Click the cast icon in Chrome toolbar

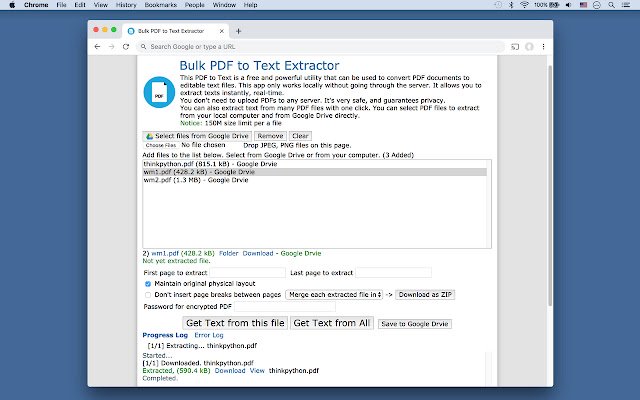point(515,47)
